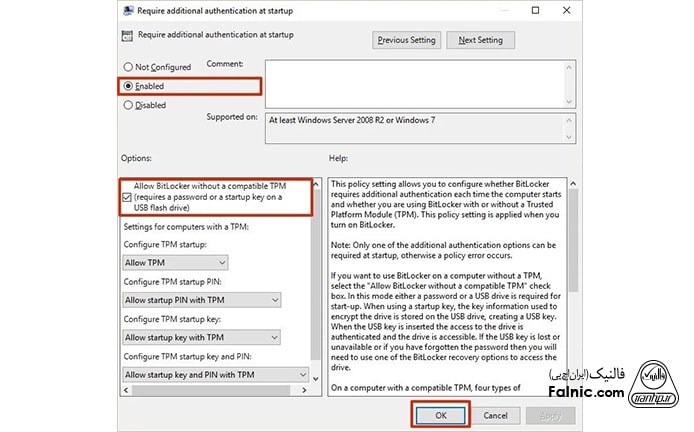Expand the Configure TPM startup PIN dropdown
The image size is (694, 432).
pyautogui.click(x=201, y=300)
